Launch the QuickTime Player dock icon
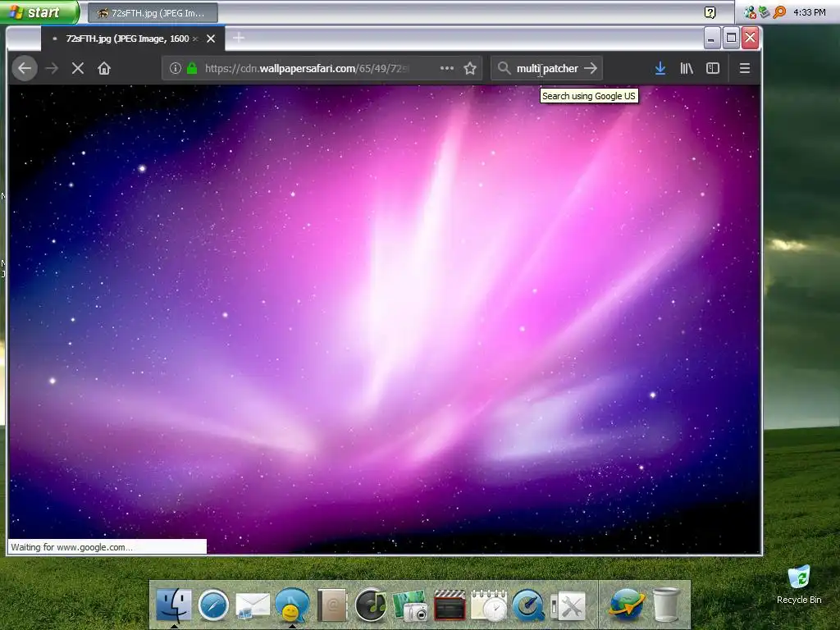The height and width of the screenshot is (630, 840). tap(528, 605)
